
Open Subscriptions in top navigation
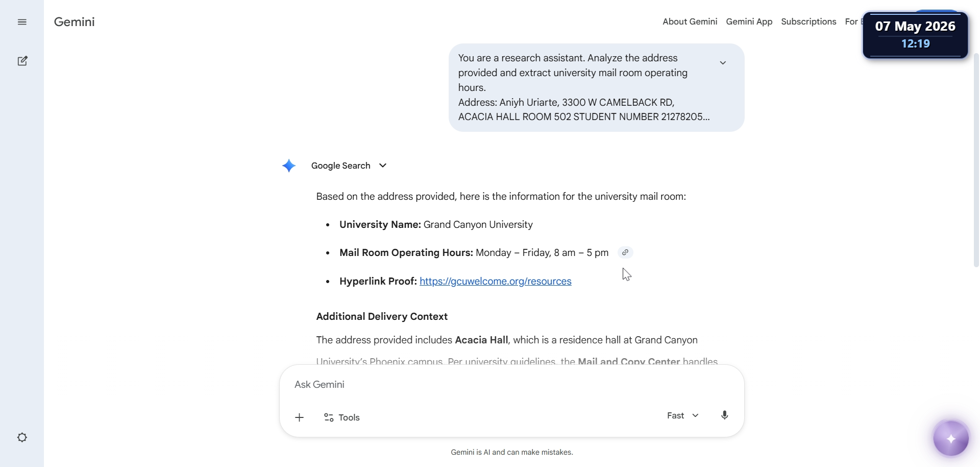tap(808, 21)
